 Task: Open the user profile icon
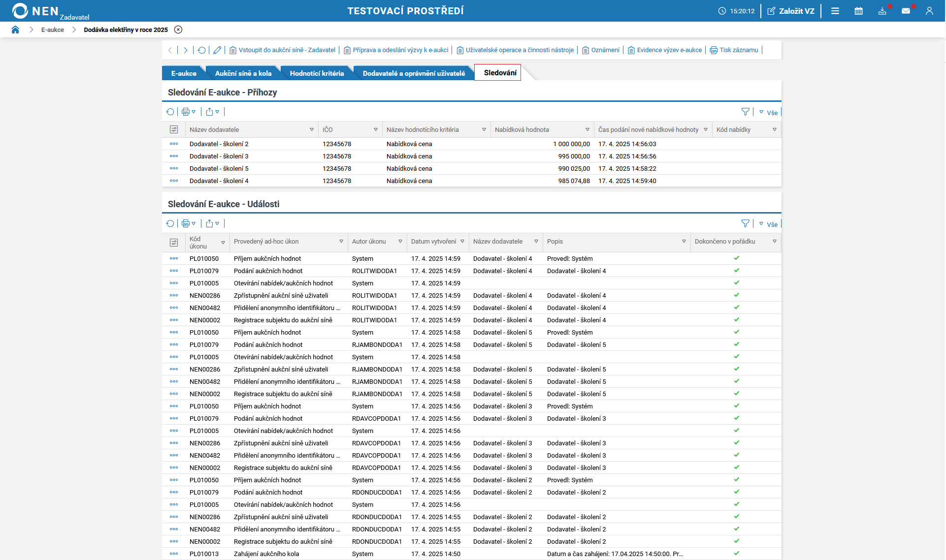pyautogui.click(x=929, y=11)
